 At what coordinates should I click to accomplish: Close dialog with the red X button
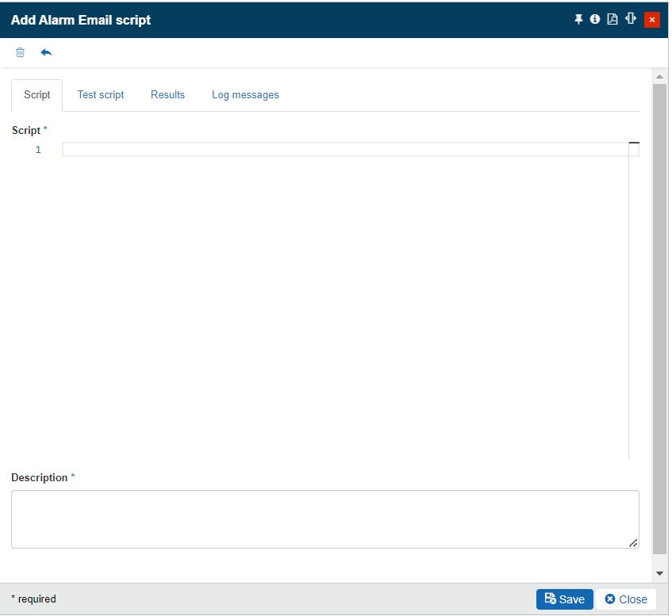[652, 20]
